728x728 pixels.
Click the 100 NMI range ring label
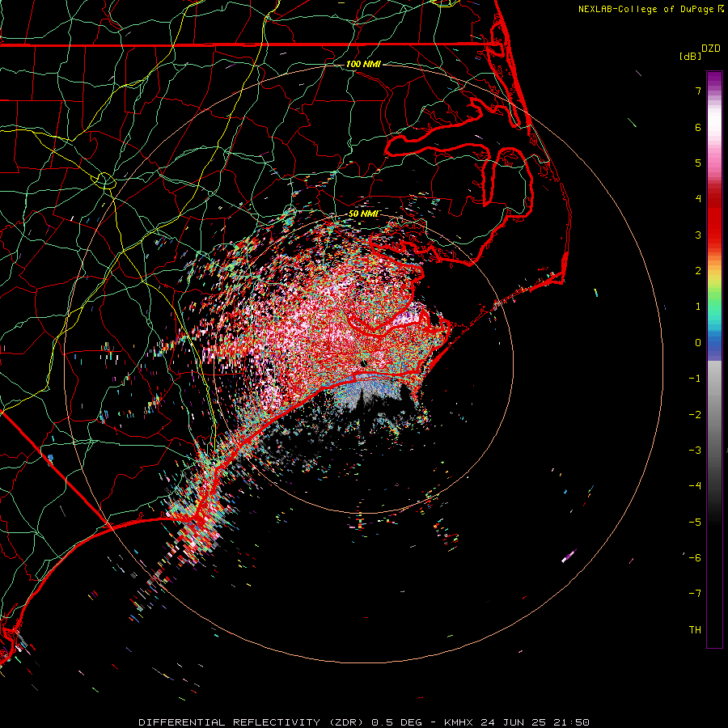(363, 64)
